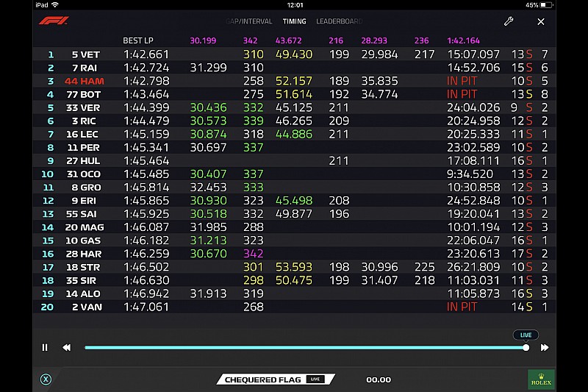Pause the live timing playback
Image resolution: width=588 pixels, height=392 pixels.
coord(45,348)
